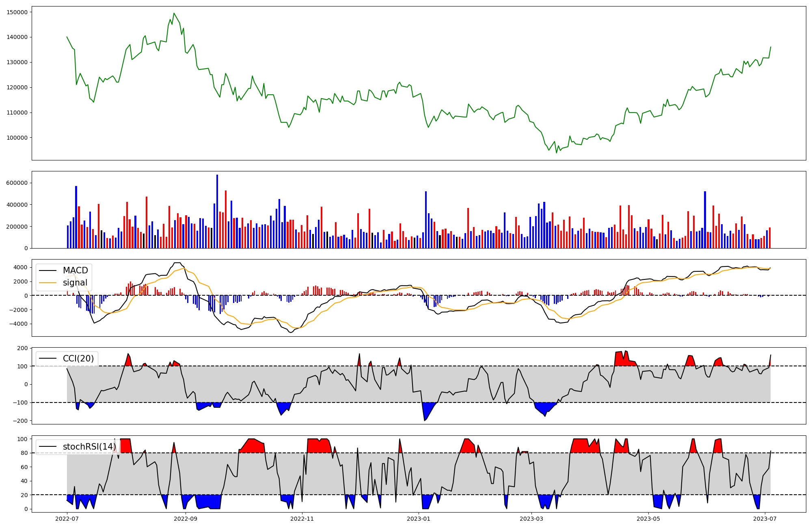812x528 pixels.
Task: Click the tallest blue volume bar
Action: tap(217, 211)
